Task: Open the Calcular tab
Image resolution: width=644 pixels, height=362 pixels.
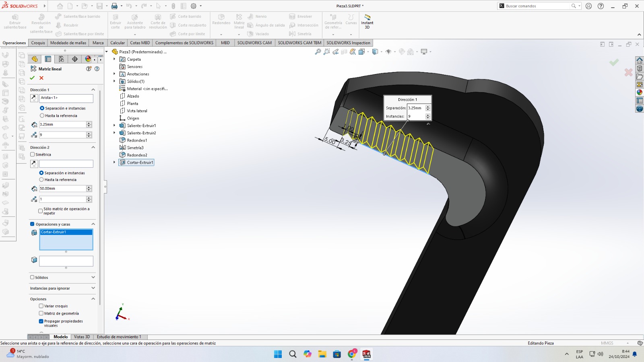Action: click(x=118, y=43)
